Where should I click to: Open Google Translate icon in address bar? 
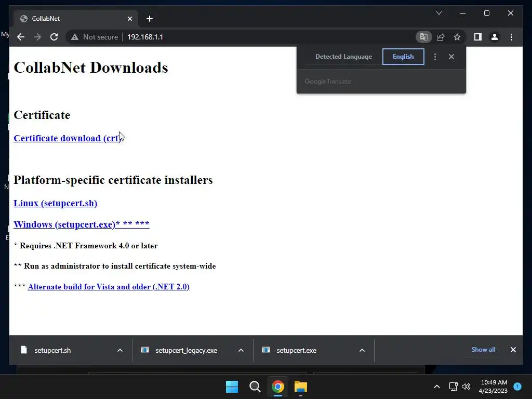(x=424, y=37)
